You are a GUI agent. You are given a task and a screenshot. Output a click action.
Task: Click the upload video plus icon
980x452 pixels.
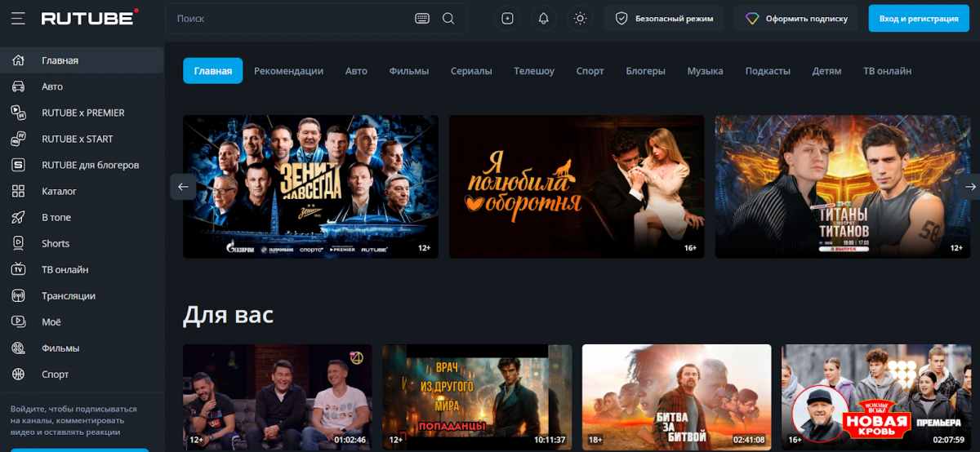(507, 18)
